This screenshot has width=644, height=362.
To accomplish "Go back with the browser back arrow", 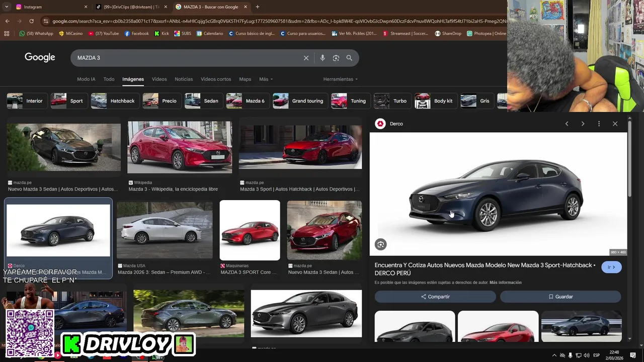I will [x=8, y=21].
